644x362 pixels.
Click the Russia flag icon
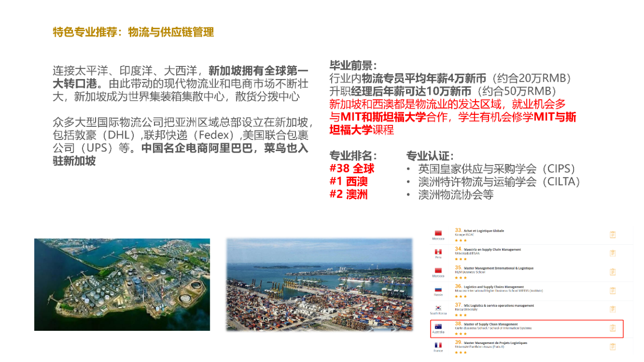click(438, 289)
